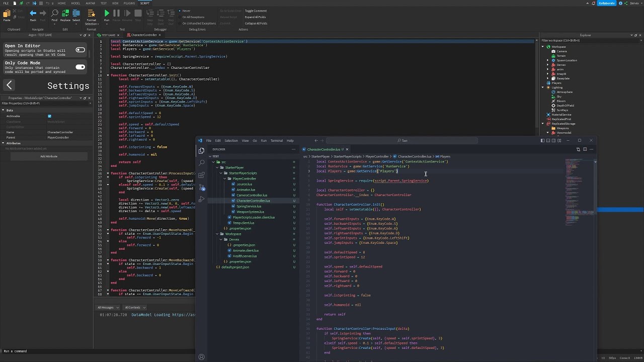
Task: Expand the SpawnLocation node in Explorer
Action: pyautogui.click(x=548, y=60)
